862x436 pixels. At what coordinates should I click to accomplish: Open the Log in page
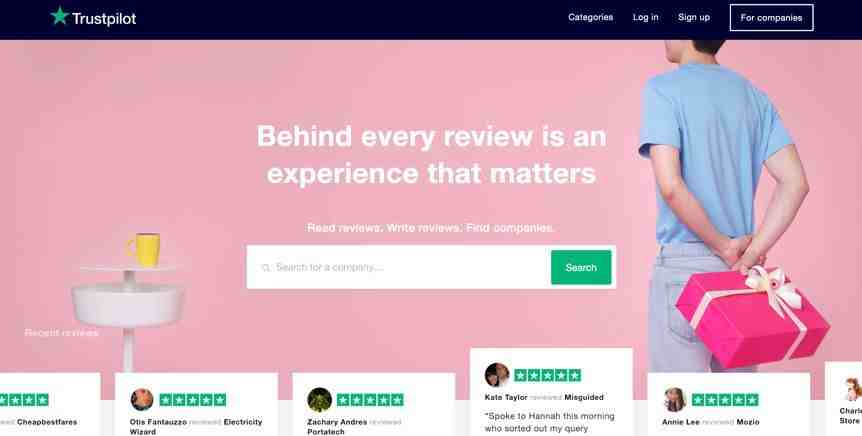pyautogui.click(x=645, y=17)
